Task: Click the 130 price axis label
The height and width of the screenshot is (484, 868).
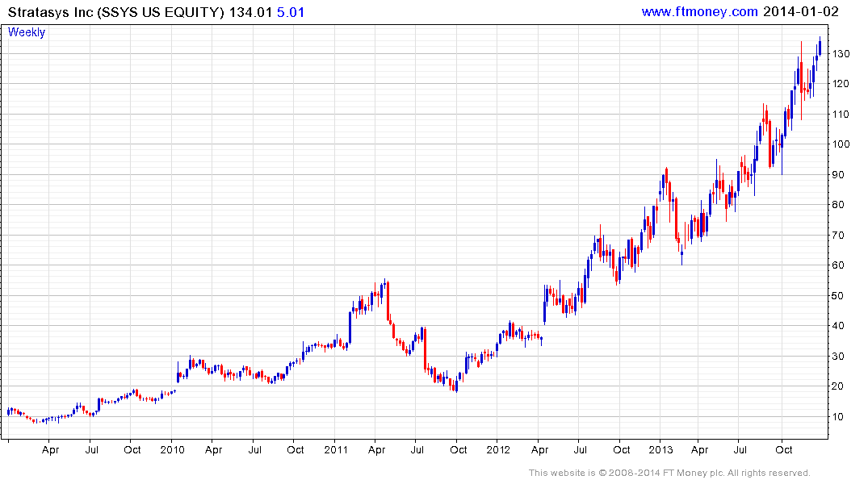Action: pyautogui.click(x=841, y=54)
